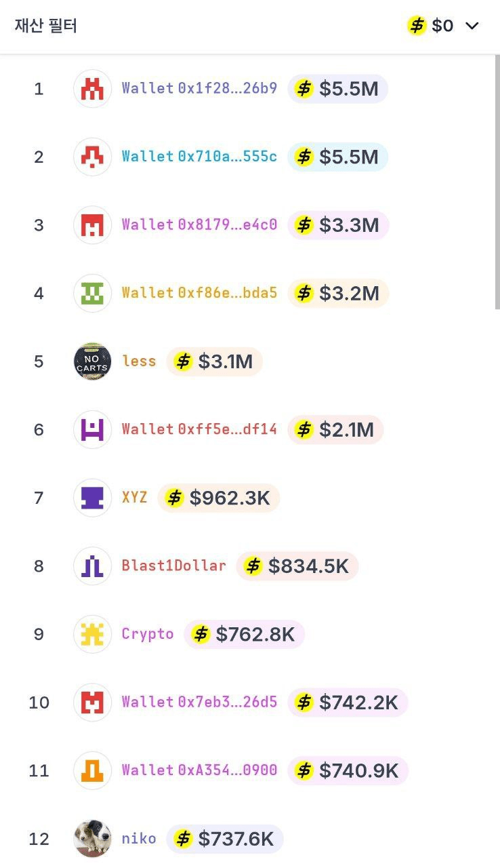Click the yellow coin icon beside $0 filter

coord(417,26)
